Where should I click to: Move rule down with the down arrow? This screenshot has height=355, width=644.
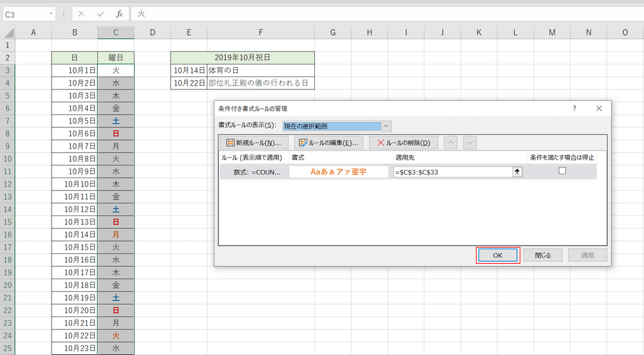click(469, 143)
